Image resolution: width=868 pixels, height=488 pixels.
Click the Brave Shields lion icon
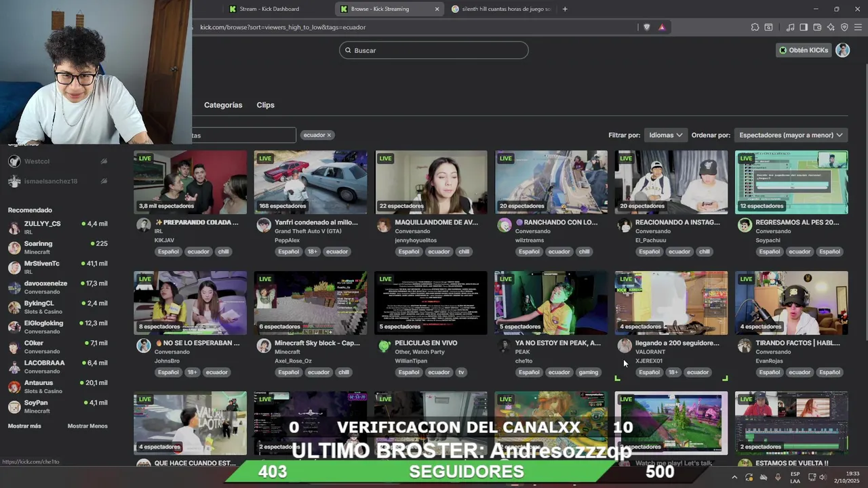646,27
